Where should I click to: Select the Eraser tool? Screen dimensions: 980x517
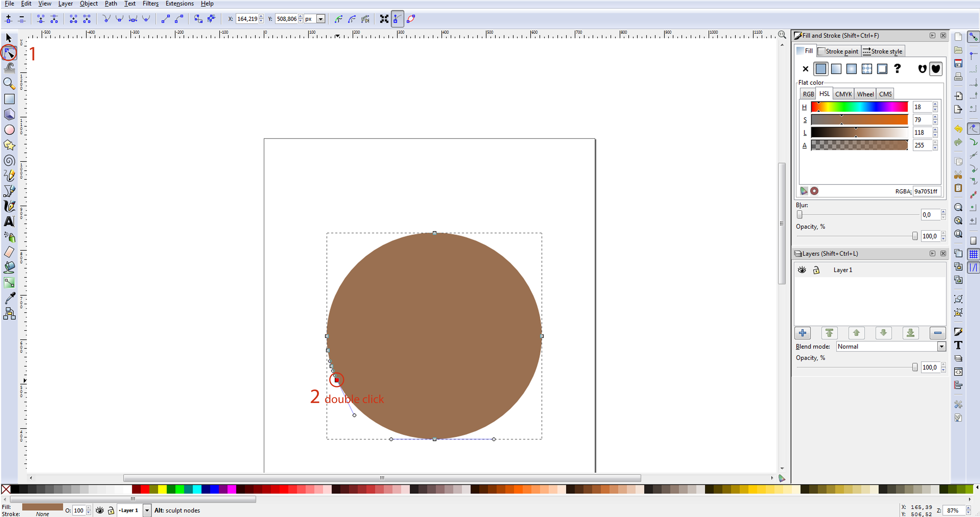(x=9, y=252)
